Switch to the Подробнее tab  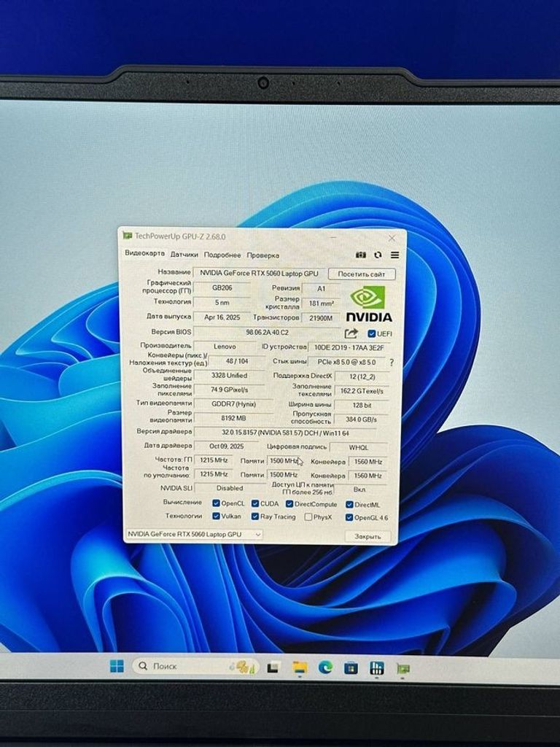(x=222, y=255)
